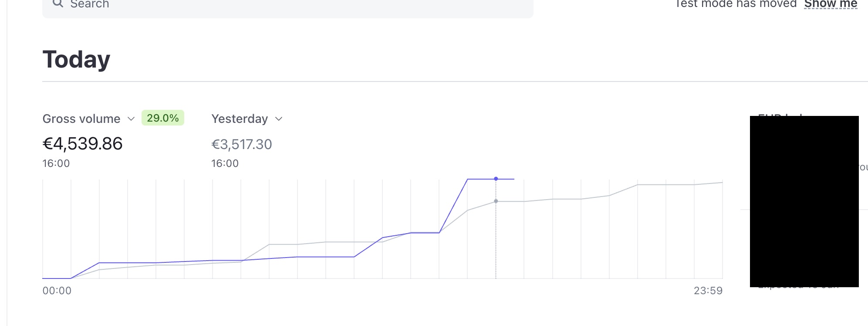Click the search magnifier icon

coord(58,3)
